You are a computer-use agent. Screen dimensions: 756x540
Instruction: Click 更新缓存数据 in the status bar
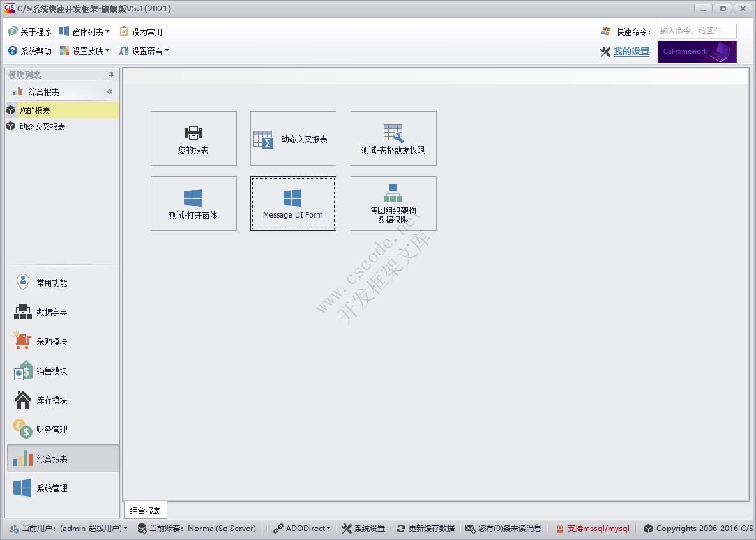[x=426, y=529]
